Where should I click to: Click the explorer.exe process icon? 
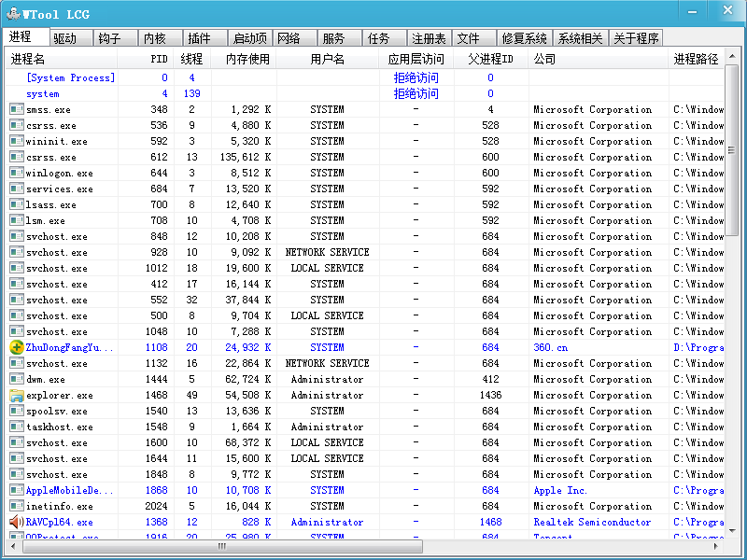click(16, 395)
